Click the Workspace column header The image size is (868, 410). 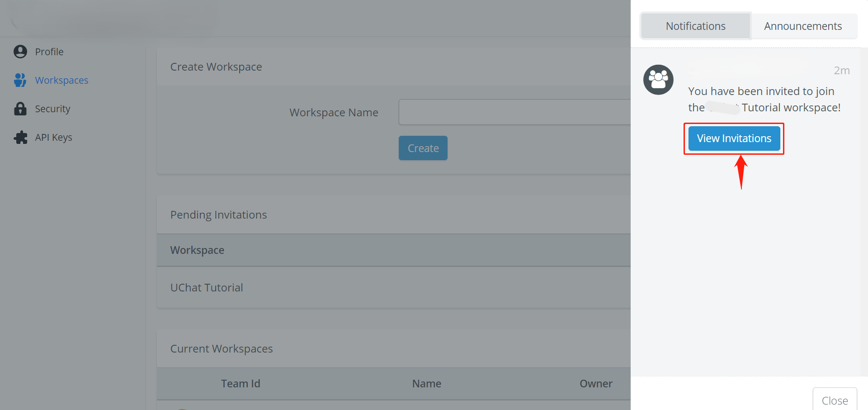pos(197,250)
